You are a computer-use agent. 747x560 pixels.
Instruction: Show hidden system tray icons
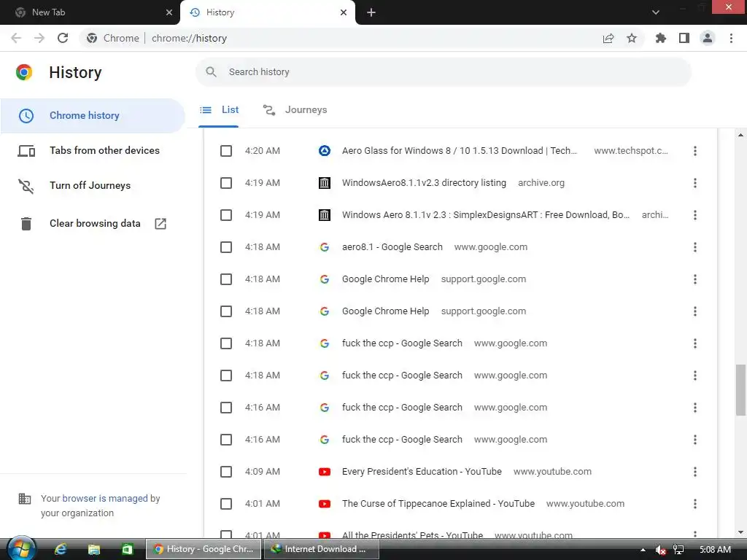[x=643, y=550]
